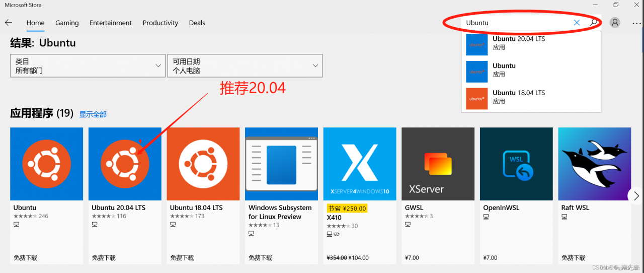644x273 pixels.
Task: Clear the search box text
Action: click(577, 23)
